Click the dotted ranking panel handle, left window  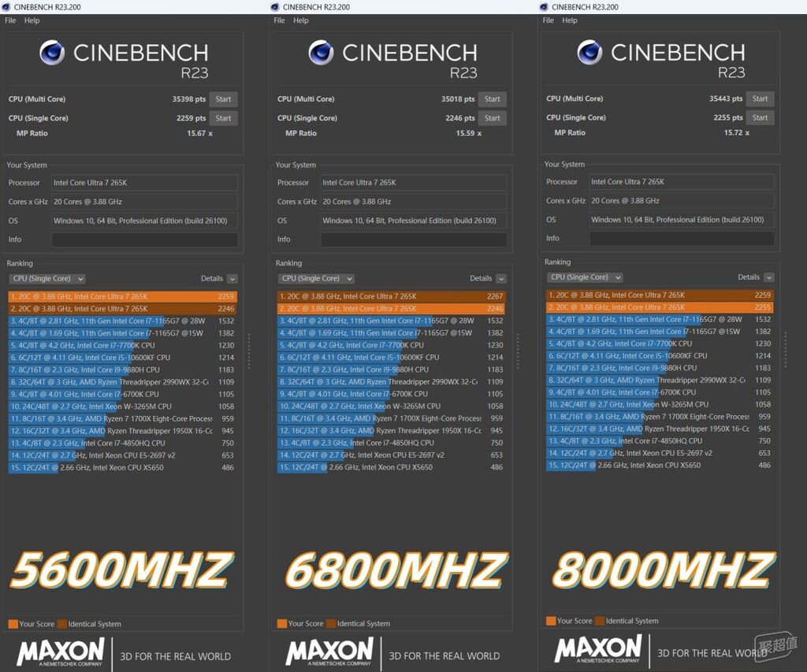coord(249,351)
